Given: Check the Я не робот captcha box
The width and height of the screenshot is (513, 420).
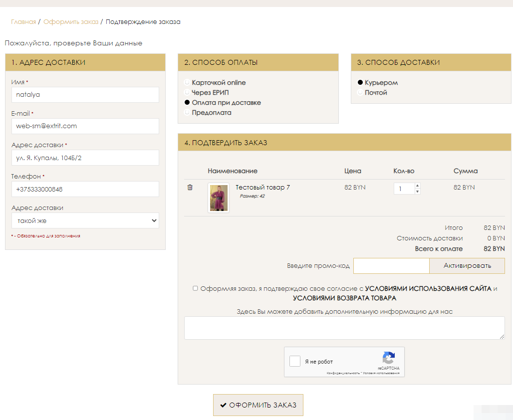Looking at the screenshot, I should coord(295,361).
